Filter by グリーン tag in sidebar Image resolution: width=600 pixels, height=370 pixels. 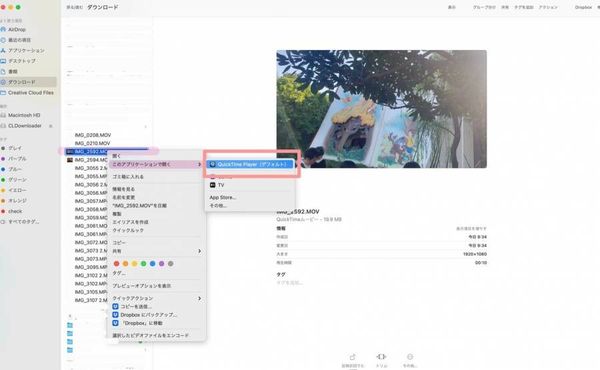point(17,179)
